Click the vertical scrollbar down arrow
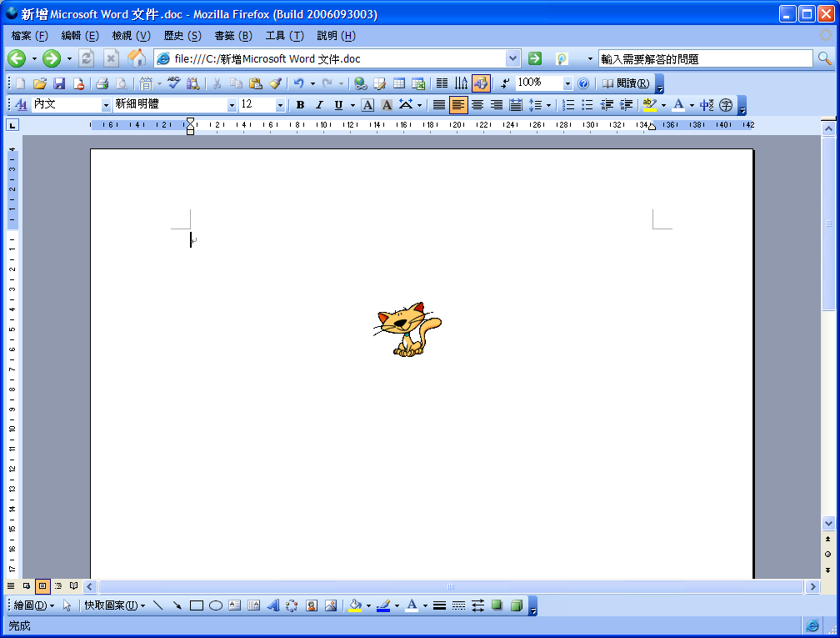This screenshot has height=638, width=840. pos(828,523)
